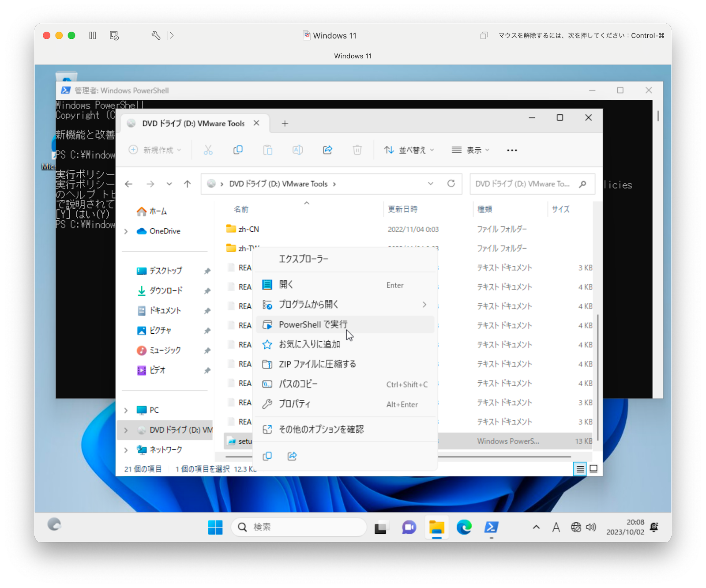Screen dimensions: 706x588
Task: Click the Explorer back arrow
Action: [128, 184]
